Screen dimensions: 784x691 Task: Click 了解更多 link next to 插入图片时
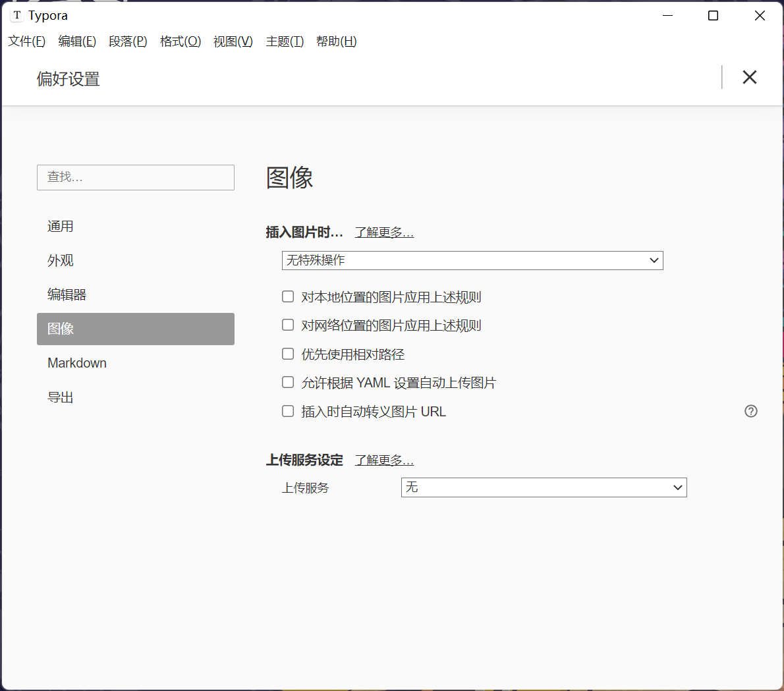coord(384,232)
